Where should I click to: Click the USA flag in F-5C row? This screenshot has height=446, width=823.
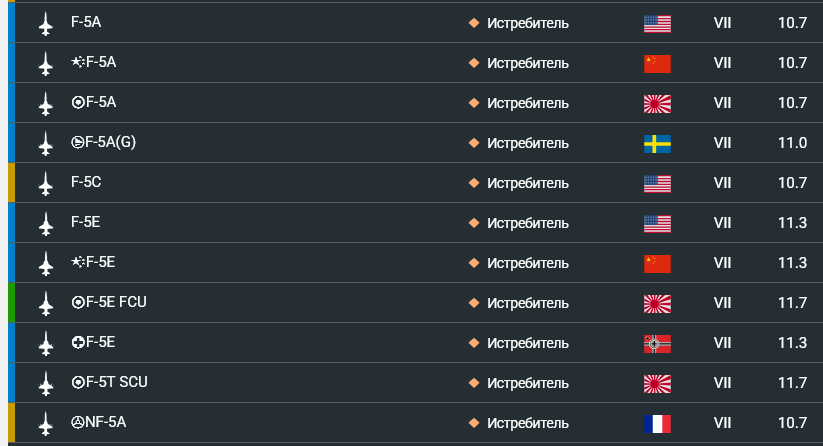(x=657, y=184)
